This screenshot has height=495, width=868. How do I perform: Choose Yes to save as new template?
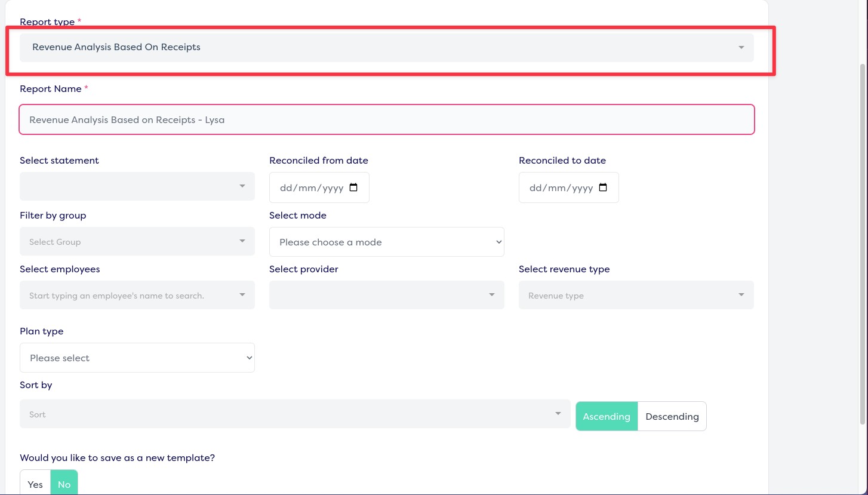pos(35,484)
